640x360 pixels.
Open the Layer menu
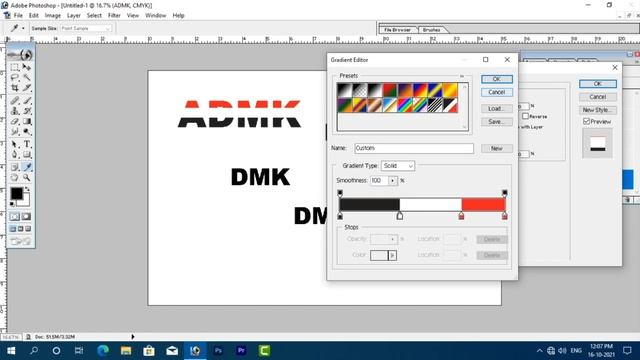73,16
